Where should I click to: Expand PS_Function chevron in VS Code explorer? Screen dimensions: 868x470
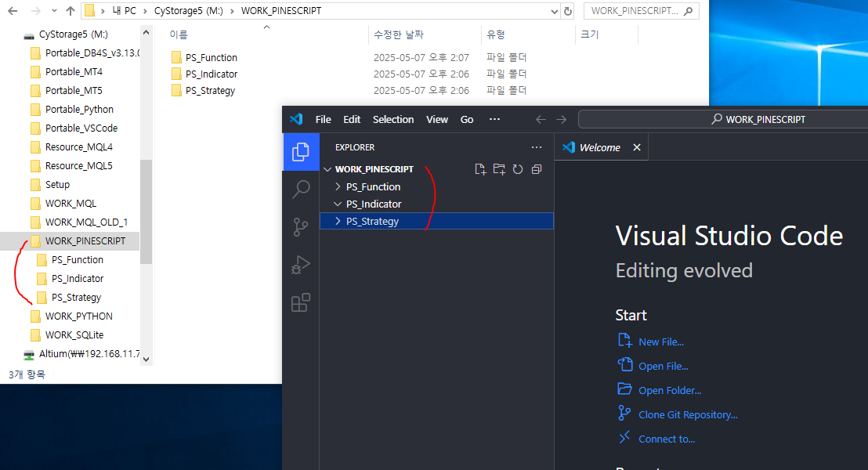(338, 186)
